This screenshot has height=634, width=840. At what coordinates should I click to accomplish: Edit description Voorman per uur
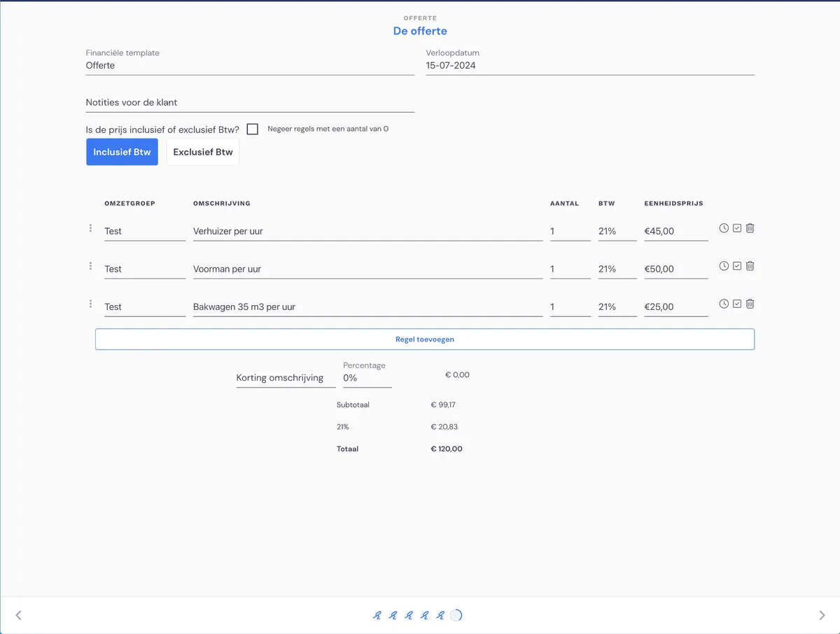point(367,269)
